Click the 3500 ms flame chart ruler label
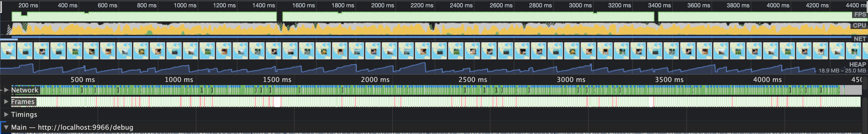This screenshot has height=134, width=868. (669, 80)
